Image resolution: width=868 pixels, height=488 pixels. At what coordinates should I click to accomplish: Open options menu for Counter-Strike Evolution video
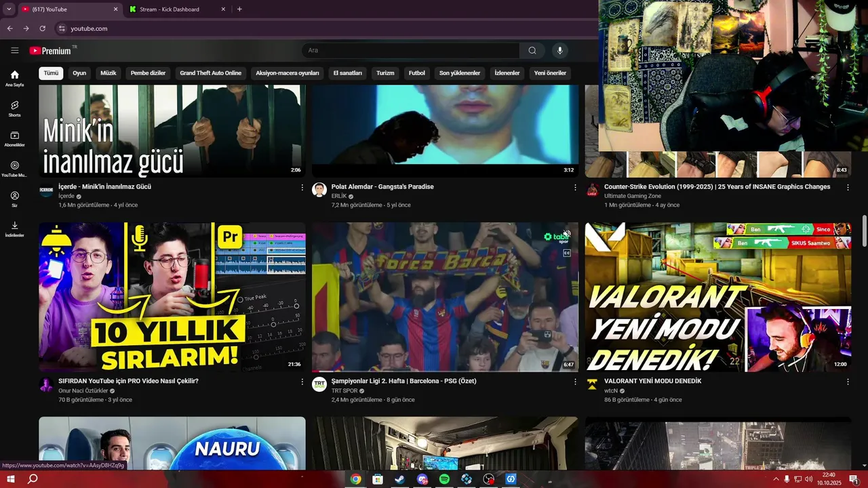(x=848, y=187)
